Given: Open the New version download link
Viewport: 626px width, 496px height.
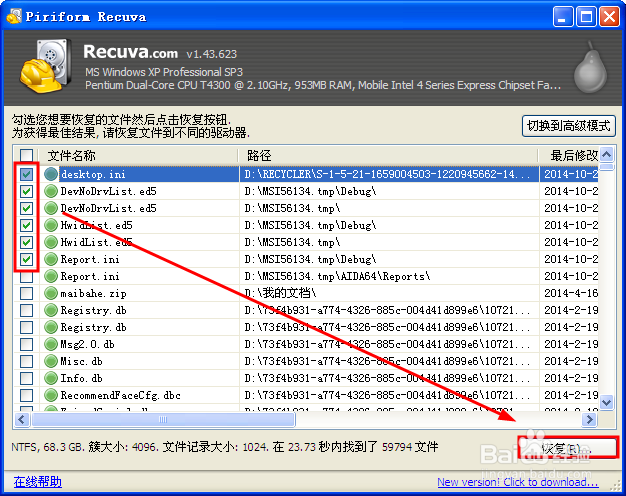Looking at the screenshot, I should [518, 482].
